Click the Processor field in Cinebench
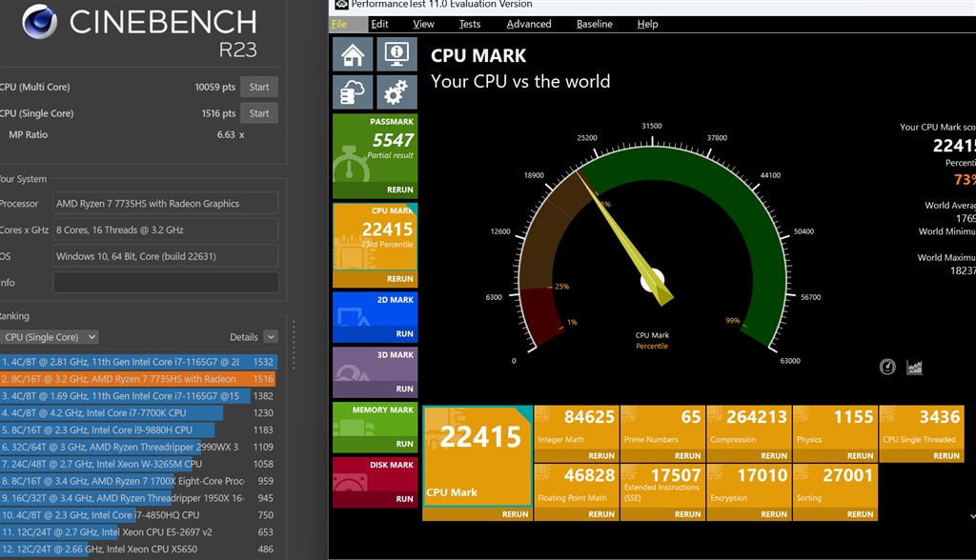The height and width of the screenshot is (560, 976). click(166, 204)
